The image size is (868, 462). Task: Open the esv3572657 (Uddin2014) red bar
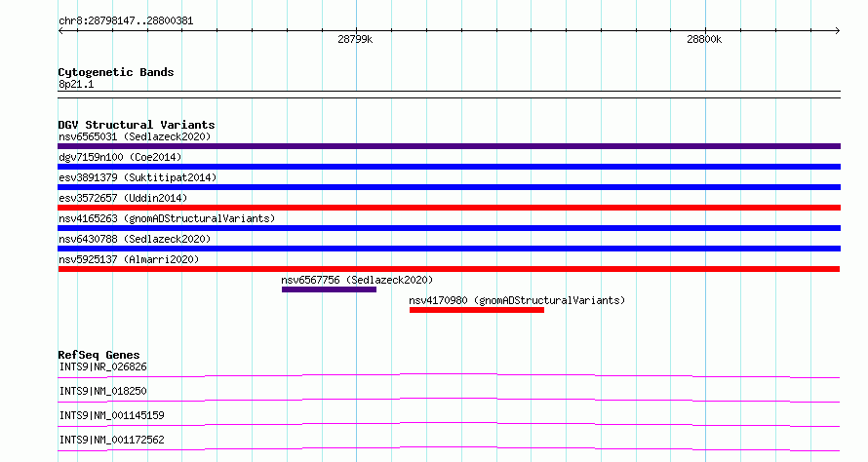coord(449,208)
